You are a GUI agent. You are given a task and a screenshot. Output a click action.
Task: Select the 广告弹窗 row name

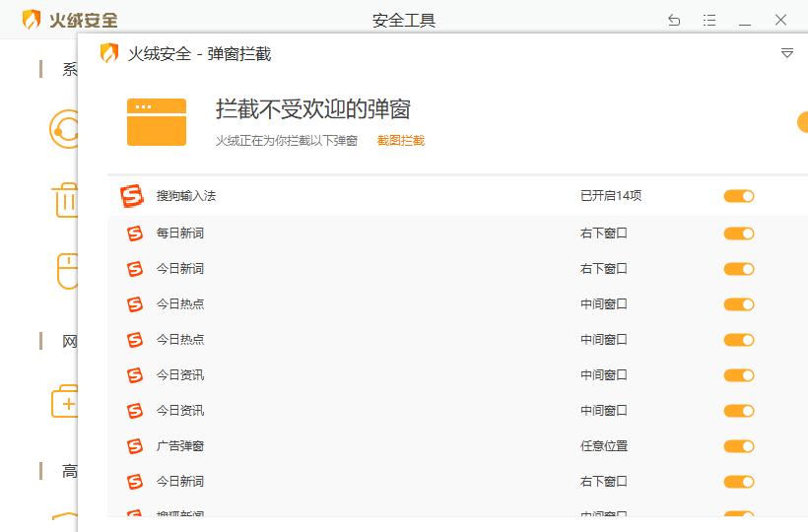click(180, 446)
